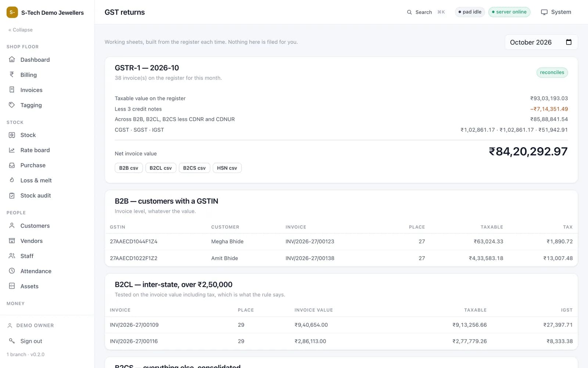The width and height of the screenshot is (588, 368).
Task: Click the rupee icon beside Billing
Action: click(12, 74)
